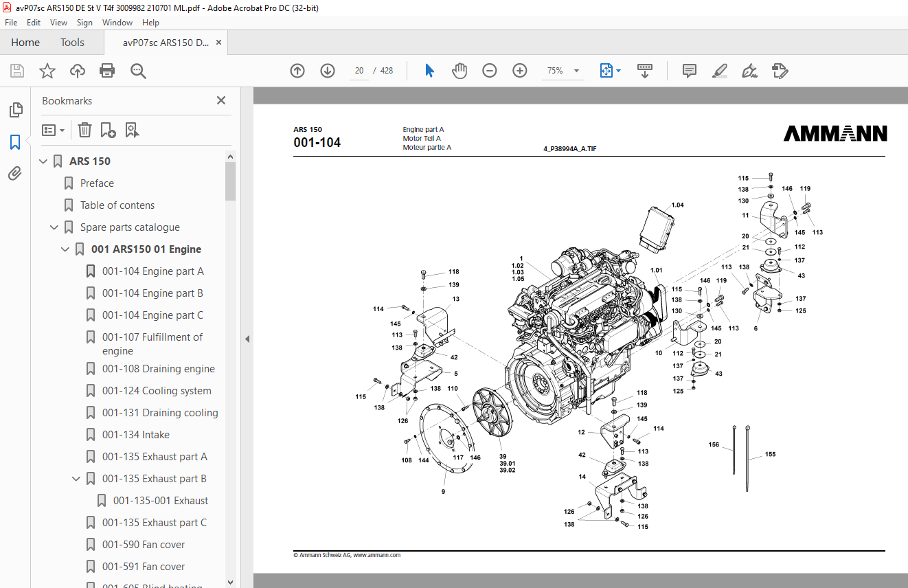
Task: Print the document with printer icon
Action: pos(107,71)
